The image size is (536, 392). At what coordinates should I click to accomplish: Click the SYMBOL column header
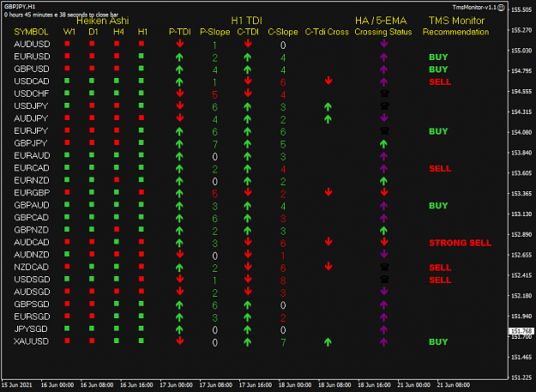[x=31, y=32]
